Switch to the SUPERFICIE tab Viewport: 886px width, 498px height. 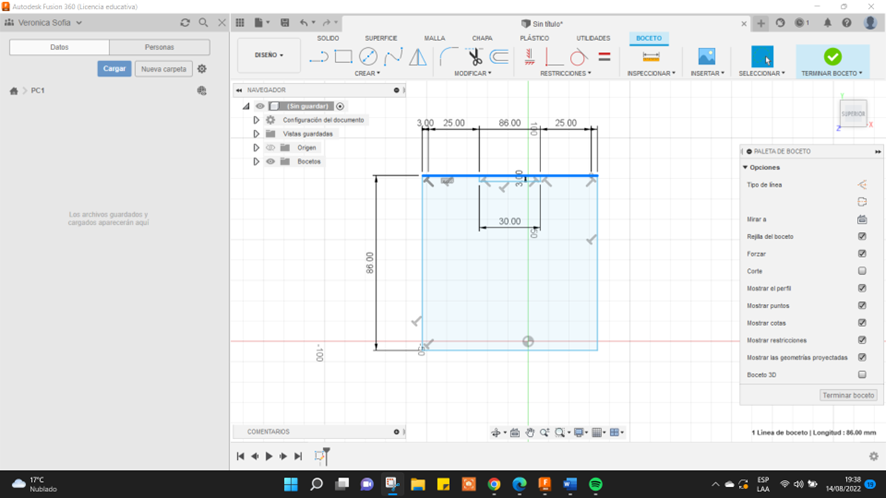pos(381,38)
